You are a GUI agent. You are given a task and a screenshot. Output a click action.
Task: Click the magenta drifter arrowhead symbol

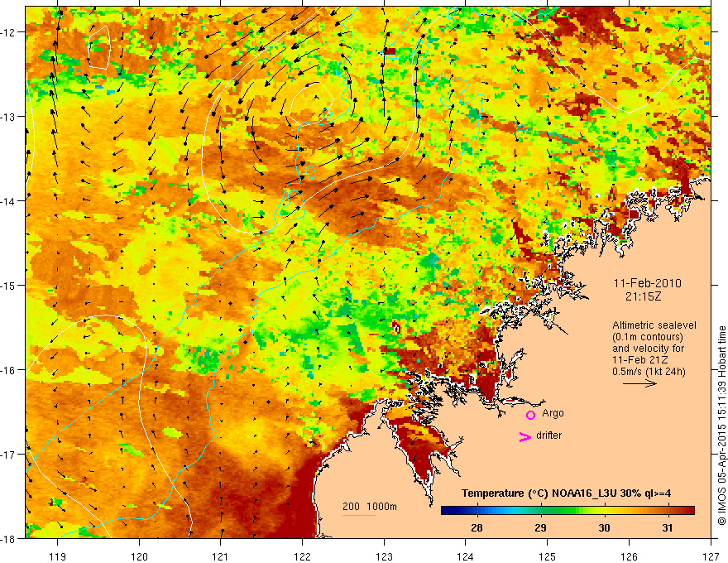(x=525, y=436)
